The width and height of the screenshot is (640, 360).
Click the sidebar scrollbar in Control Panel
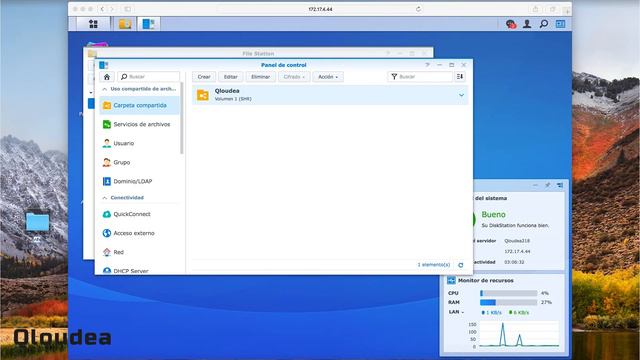tap(182, 118)
